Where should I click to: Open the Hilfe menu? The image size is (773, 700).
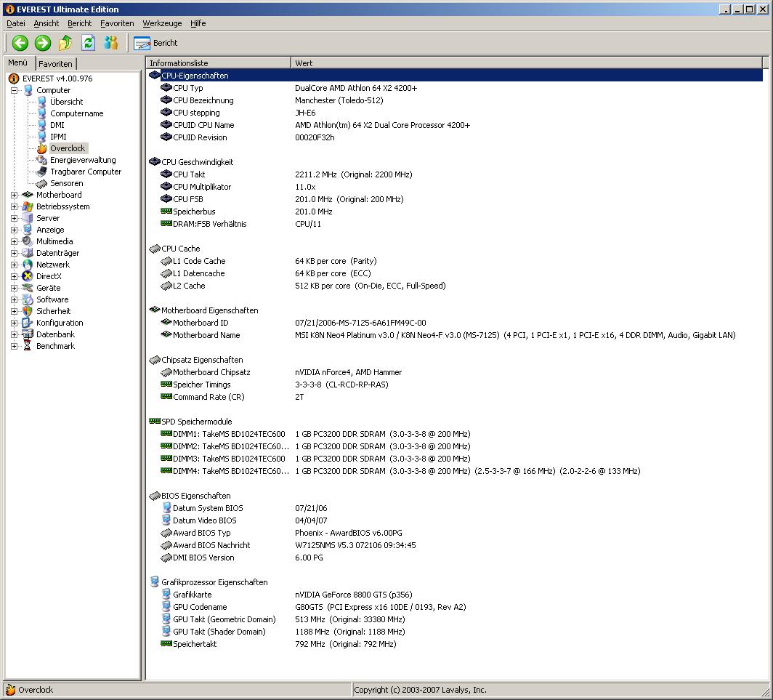198,23
